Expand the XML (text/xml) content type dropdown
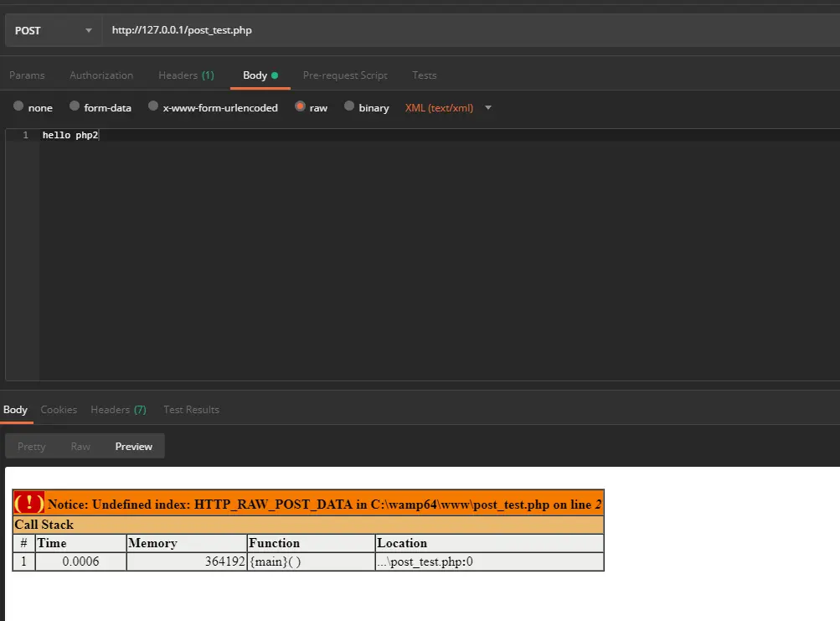This screenshot has height=621, width=840. click(x=448, y=108)
